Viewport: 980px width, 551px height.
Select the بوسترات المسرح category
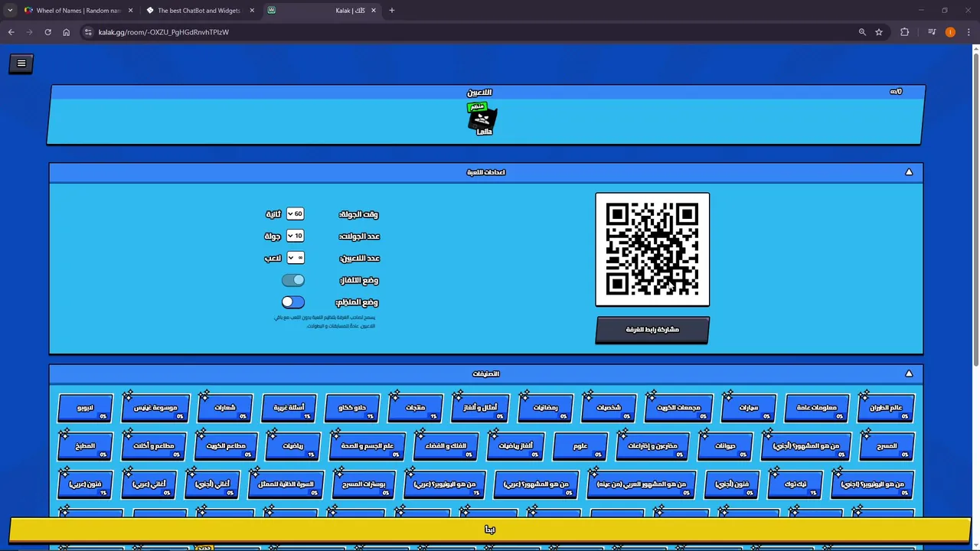(364, 484)
